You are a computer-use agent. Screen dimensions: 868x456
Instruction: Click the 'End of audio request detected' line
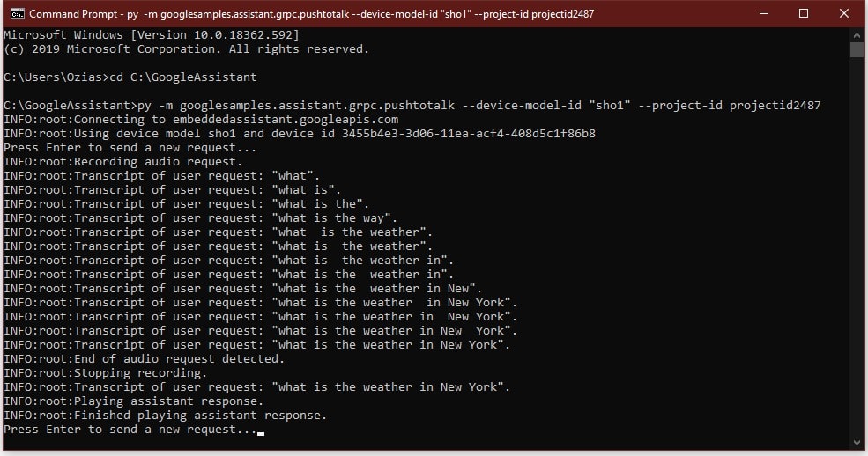(144, 358)
